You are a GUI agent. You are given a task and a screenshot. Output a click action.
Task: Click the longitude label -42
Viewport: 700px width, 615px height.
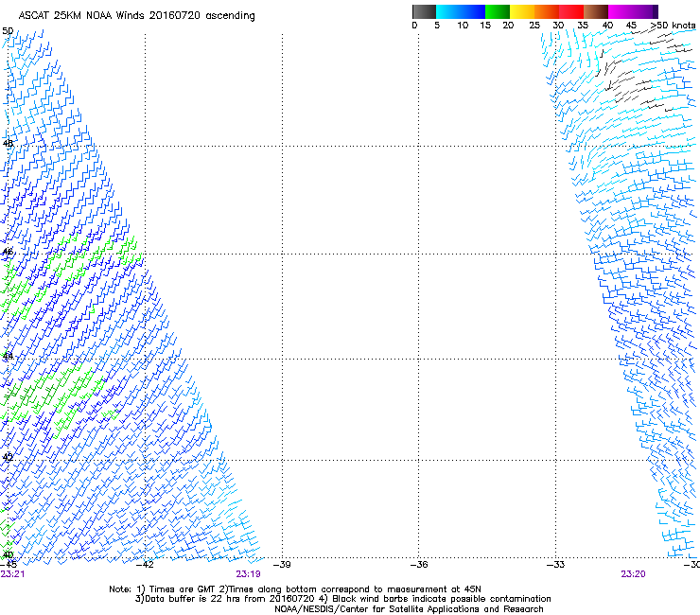(x=145, y=565)
